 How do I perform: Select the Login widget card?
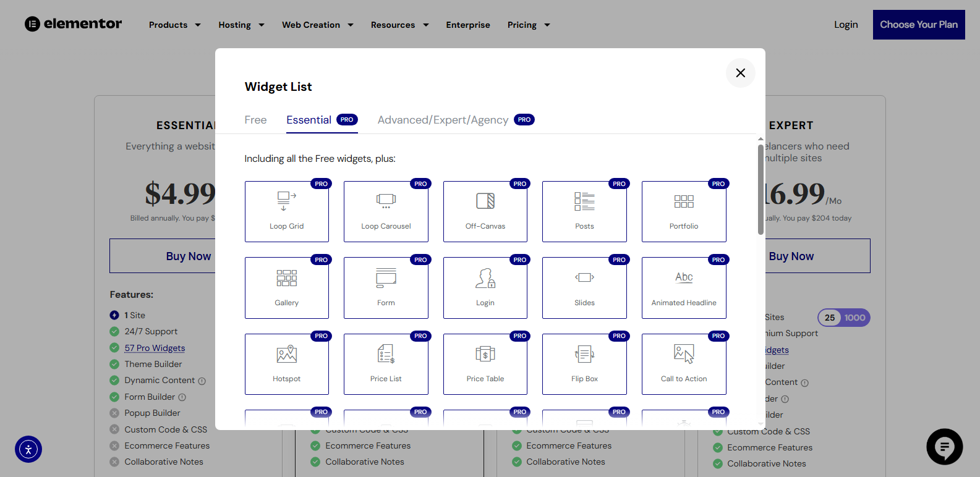(x=485, y=288)
